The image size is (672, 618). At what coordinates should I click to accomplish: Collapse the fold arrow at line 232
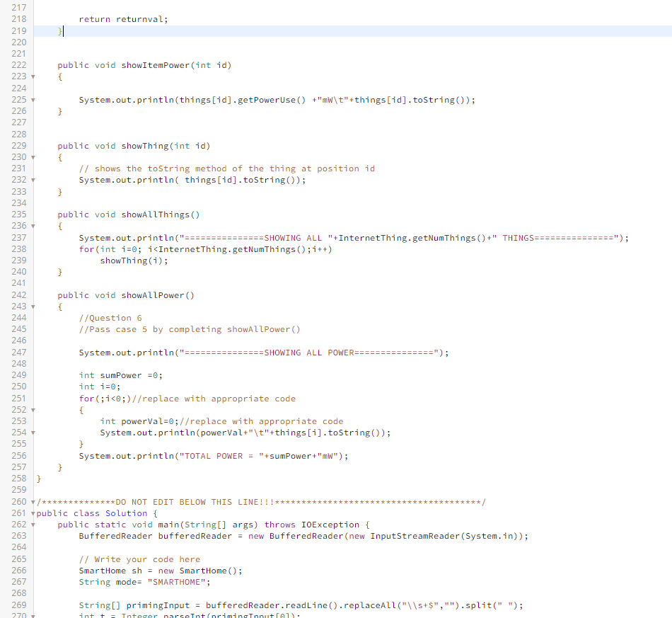pyautogui.click(x=33, y=180)
